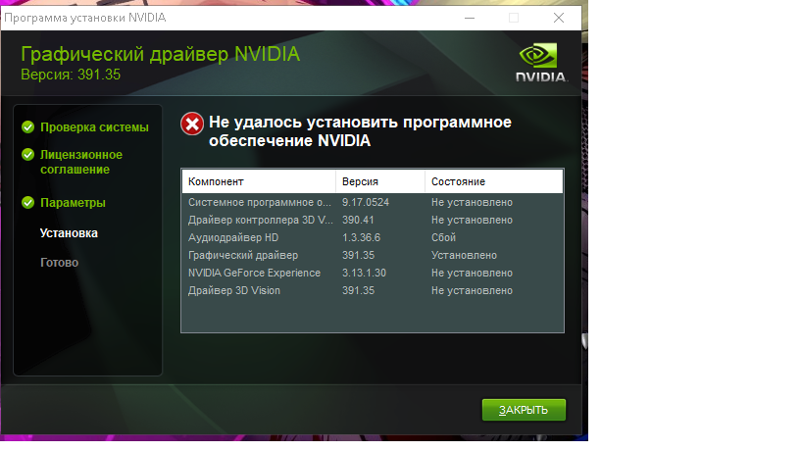Click the NVIDIA logo

540,63
